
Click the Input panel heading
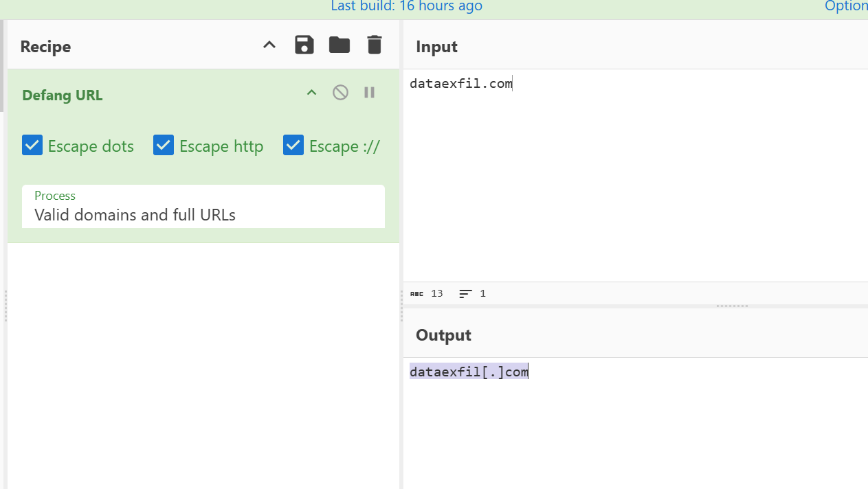pos(436,47)
